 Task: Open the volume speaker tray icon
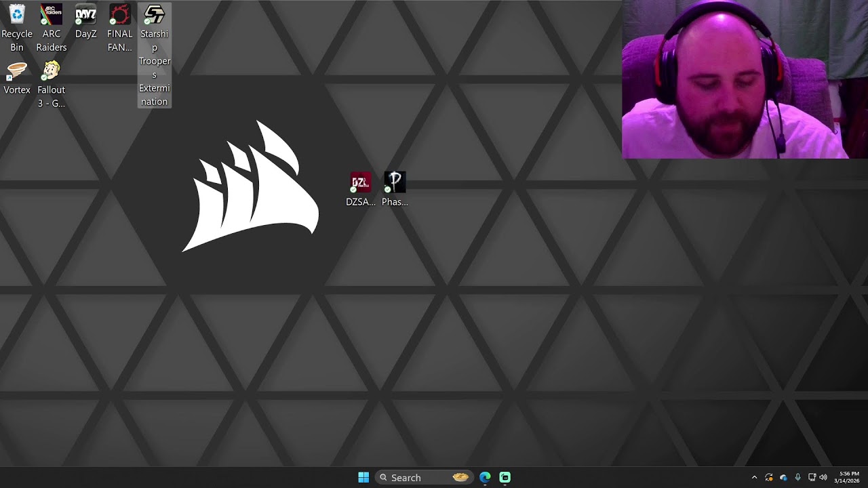823,478
